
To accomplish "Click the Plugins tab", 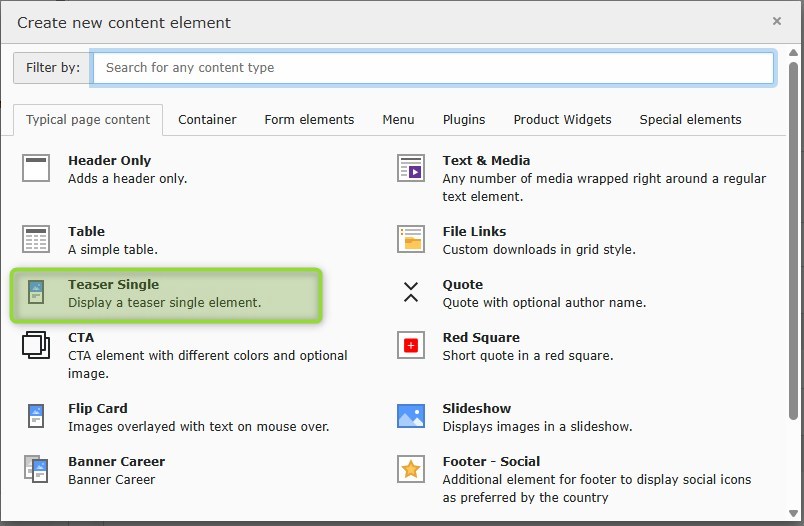I will click(464, 119).
